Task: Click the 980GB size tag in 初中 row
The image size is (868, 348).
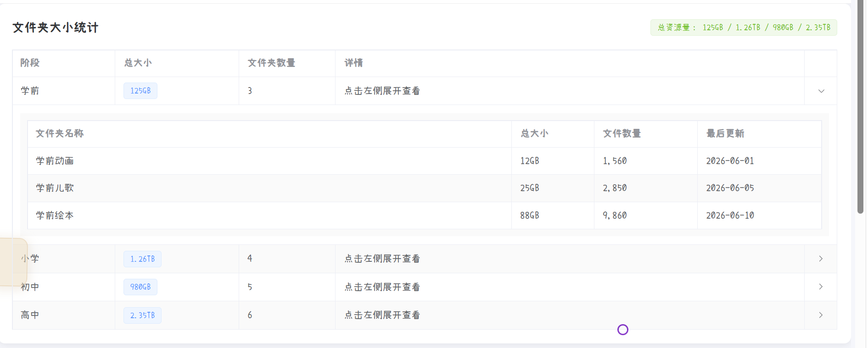Action: click(140, 287)
